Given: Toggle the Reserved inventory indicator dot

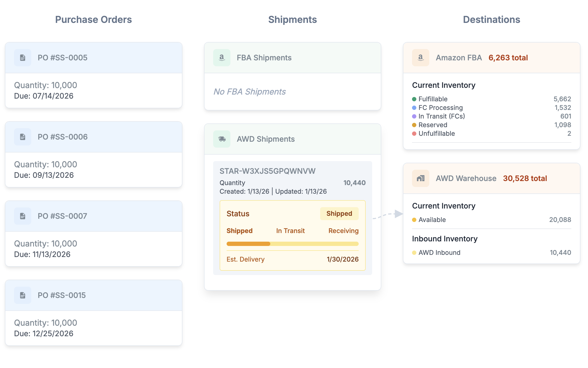Looking at the screenshot, I should coord(414,125).
